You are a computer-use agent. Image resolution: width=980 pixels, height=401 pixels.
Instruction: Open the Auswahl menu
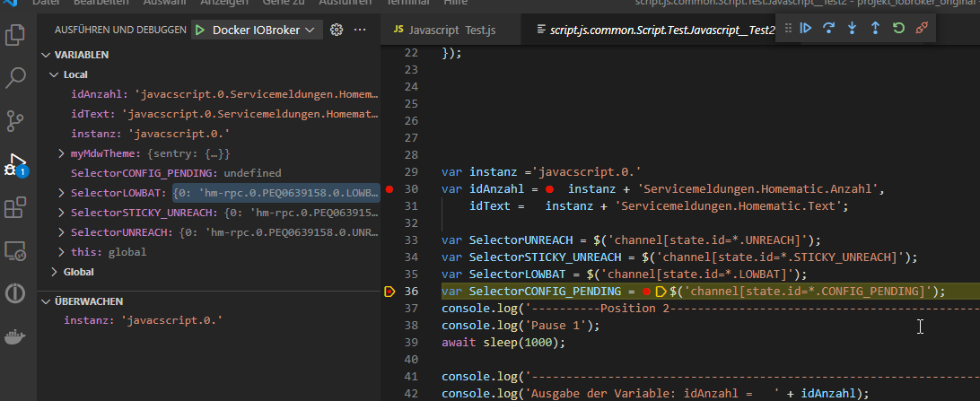coord(164,3)
